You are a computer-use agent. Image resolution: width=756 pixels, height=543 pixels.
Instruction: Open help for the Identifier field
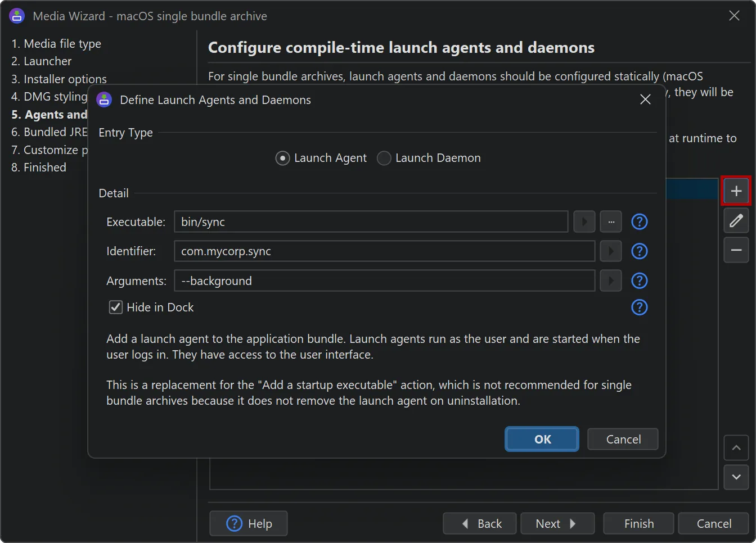pyautogui.click(x=639, y=251)
